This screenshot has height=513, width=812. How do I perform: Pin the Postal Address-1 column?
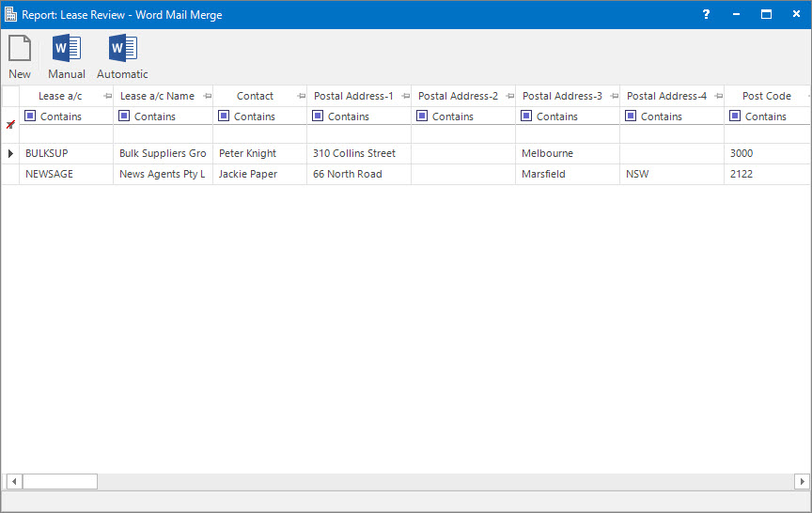click(406, 96)
